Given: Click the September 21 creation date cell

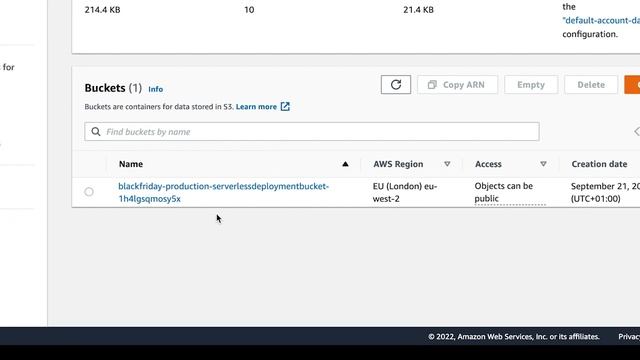Looking at the screenshot, I should [x=605, y=192].
